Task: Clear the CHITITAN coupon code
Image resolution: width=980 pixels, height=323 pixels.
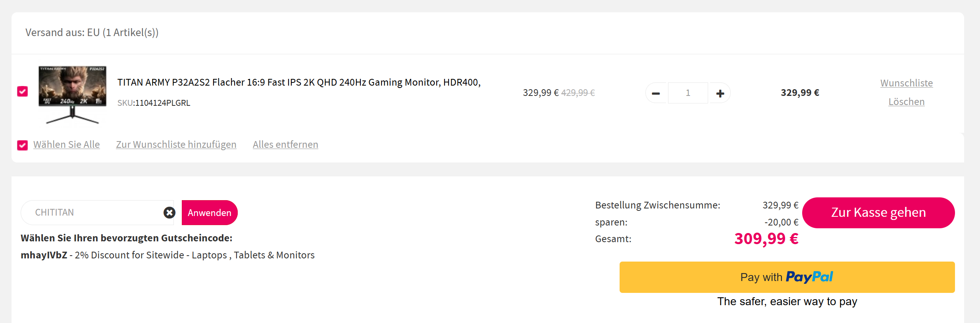Action: click(169, 213)
